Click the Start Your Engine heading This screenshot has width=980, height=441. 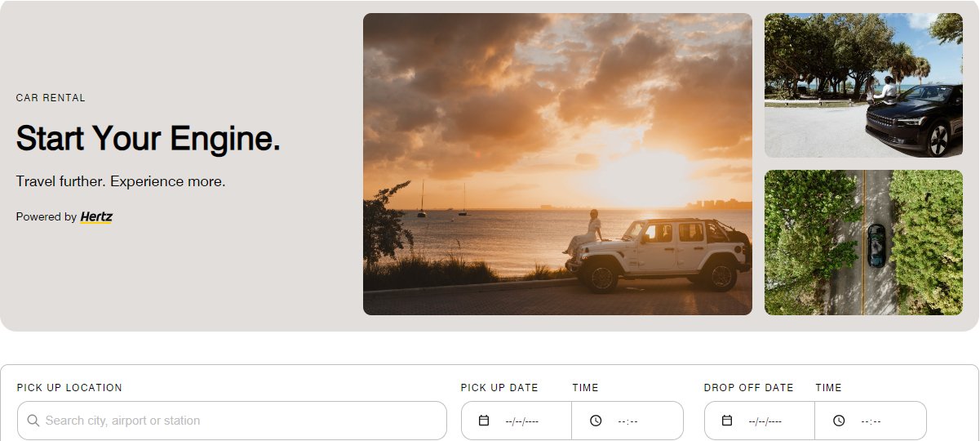click(149, 139)
